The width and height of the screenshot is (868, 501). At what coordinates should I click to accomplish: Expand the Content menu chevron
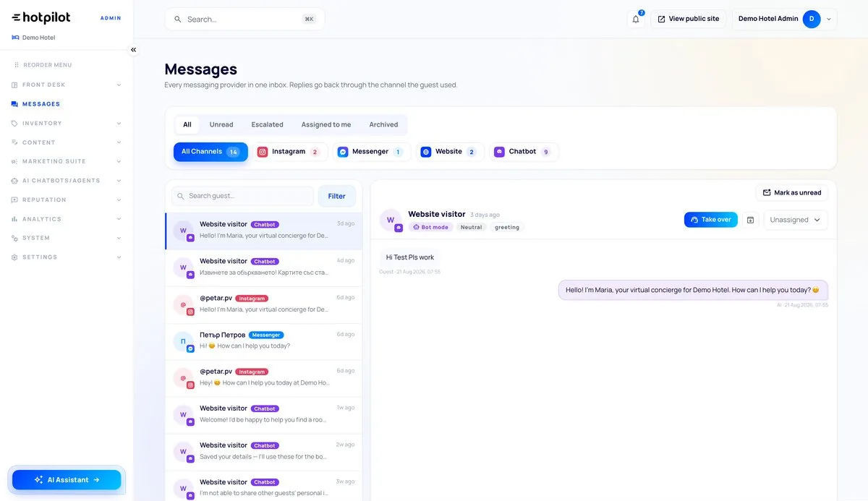tap(119, 142)
